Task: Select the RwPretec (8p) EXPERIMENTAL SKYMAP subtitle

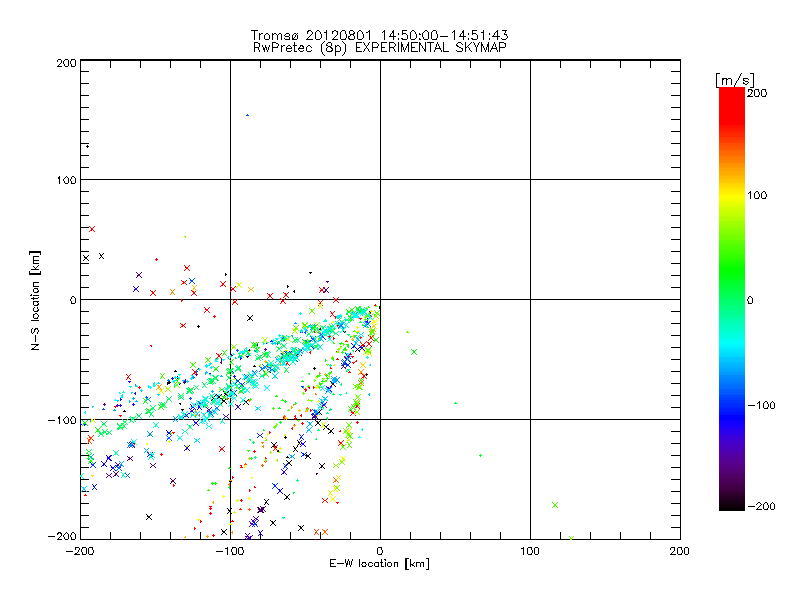Action: 380,48
